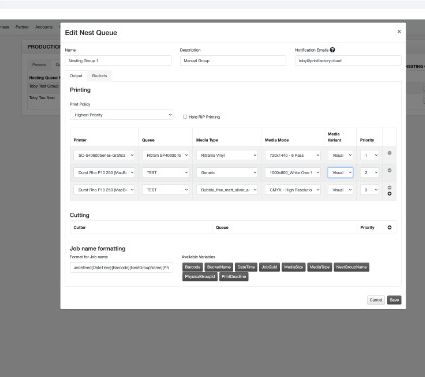Viewport: 425px width, 377px height.
Task: Open the Media Mode dropdown in second row
Action: point(293,173)
